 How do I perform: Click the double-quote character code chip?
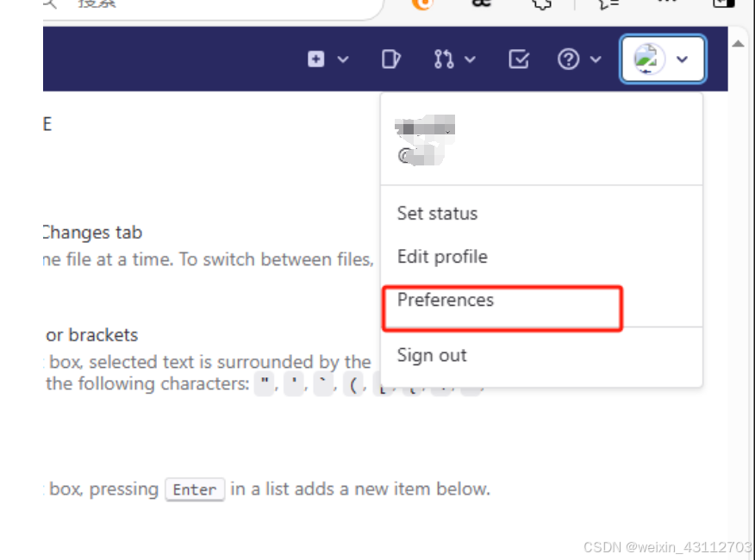click(264, 383)
